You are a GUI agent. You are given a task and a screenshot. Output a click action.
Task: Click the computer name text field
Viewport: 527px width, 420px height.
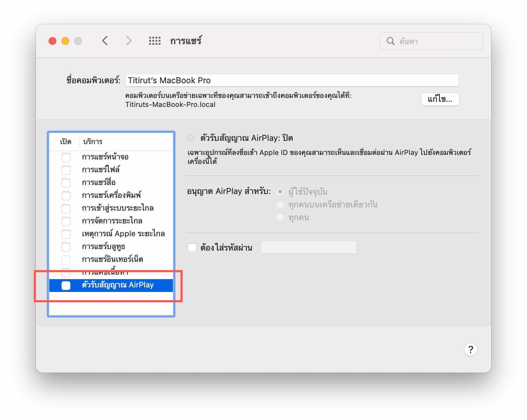click(292, 80)
